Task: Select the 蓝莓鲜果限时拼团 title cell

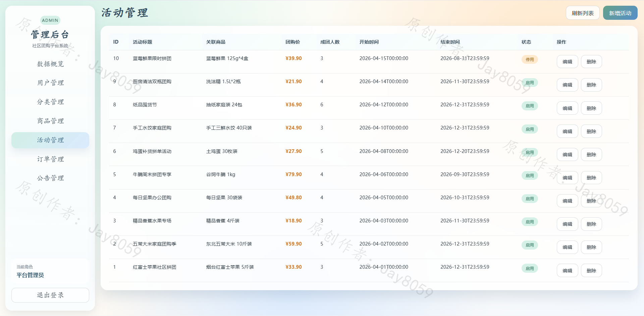Action: coord(152,58)
